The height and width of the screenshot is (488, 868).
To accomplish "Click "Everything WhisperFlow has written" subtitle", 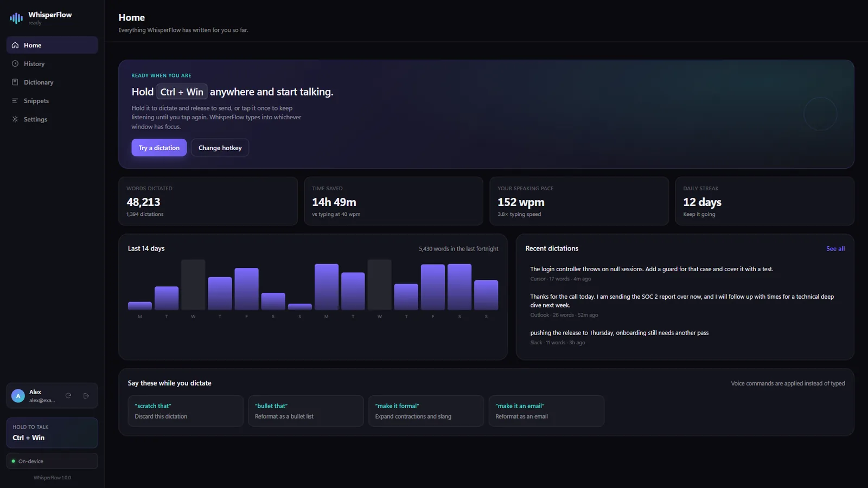I will tap(183, 30).
